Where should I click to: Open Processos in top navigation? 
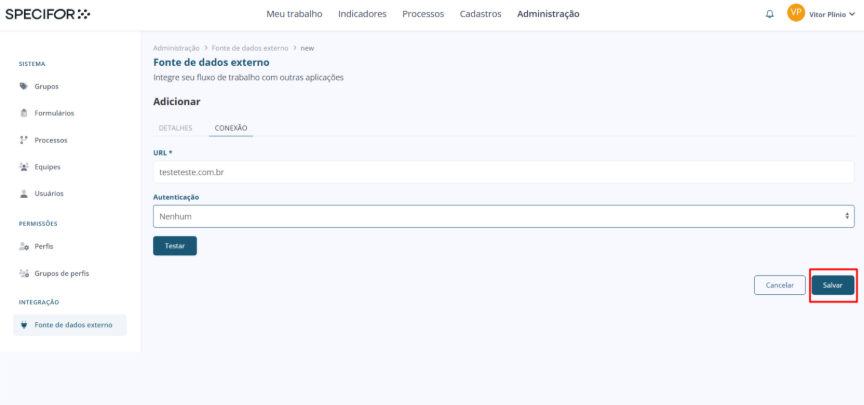tap(423, 14)
